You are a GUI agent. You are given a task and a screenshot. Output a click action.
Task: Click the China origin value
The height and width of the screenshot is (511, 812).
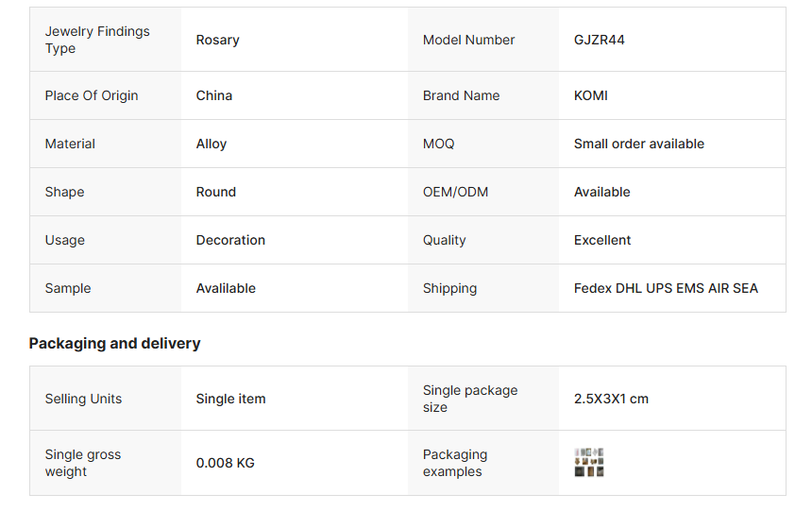pyautogui.click(x=214, y=95)
